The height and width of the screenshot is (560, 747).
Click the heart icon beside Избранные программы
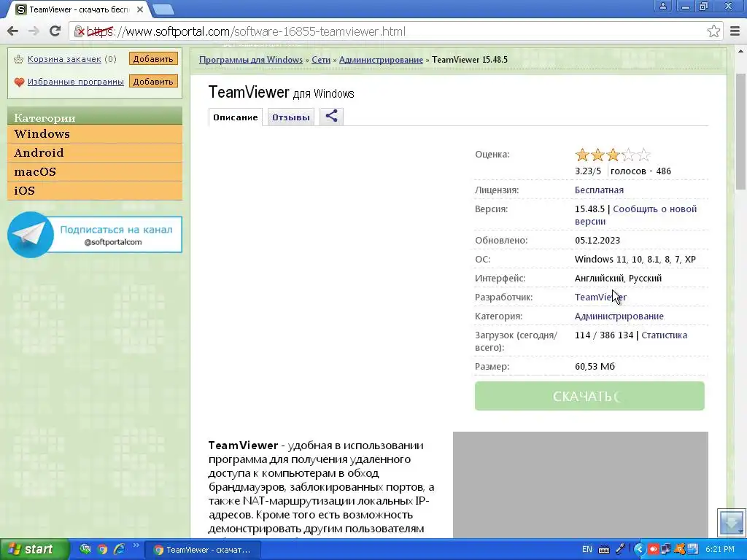19,82
